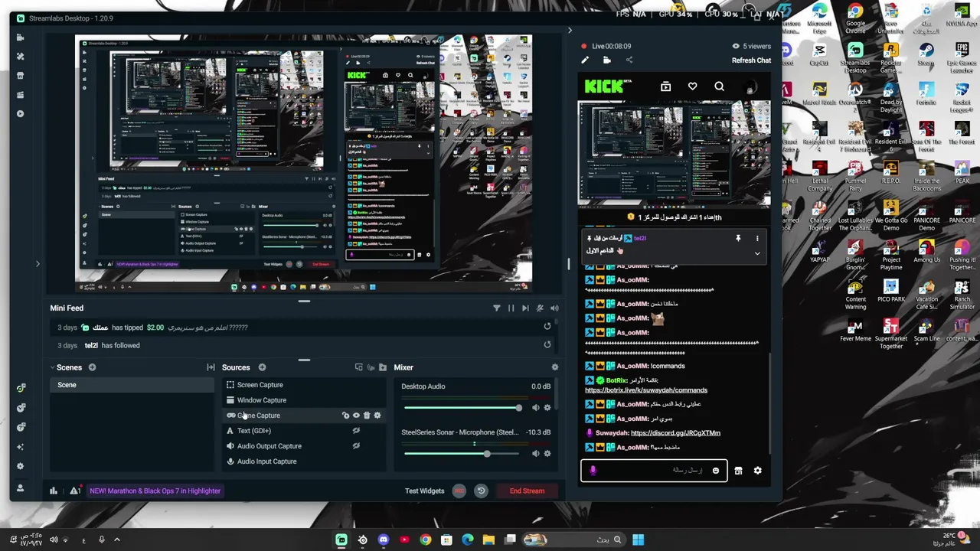The image size is (980, 551).
Task: Open performance stats bar-chart icon
Action: [x=54, y=491]
